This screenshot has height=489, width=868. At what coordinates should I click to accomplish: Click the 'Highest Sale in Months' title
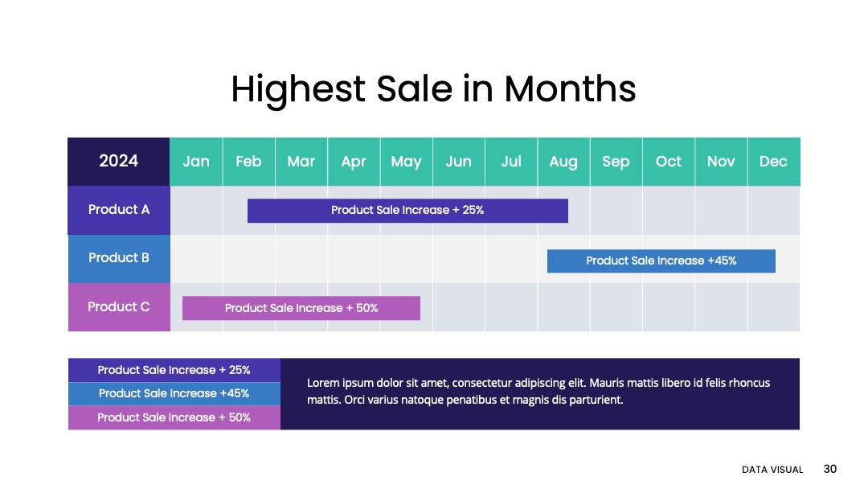[433, 89]
